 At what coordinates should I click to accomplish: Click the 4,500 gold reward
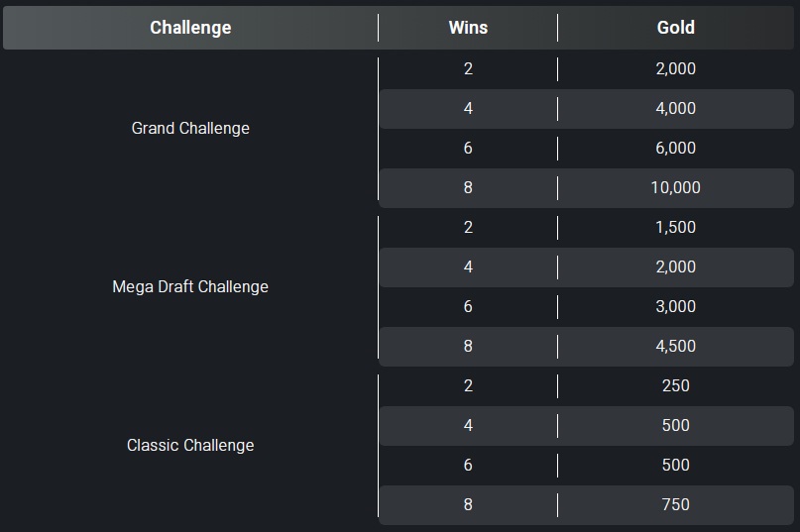tap(675, 346)
